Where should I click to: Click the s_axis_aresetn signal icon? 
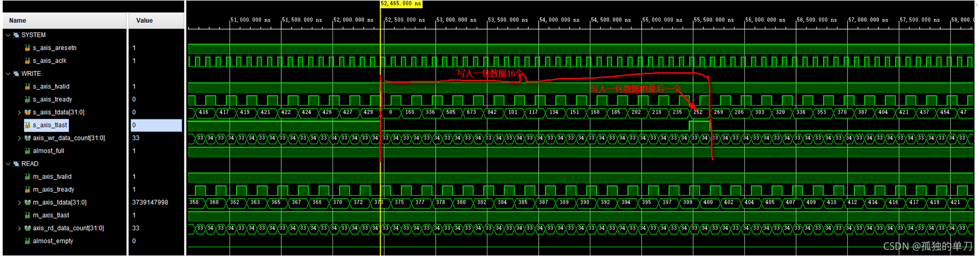[x=27, y=48]
